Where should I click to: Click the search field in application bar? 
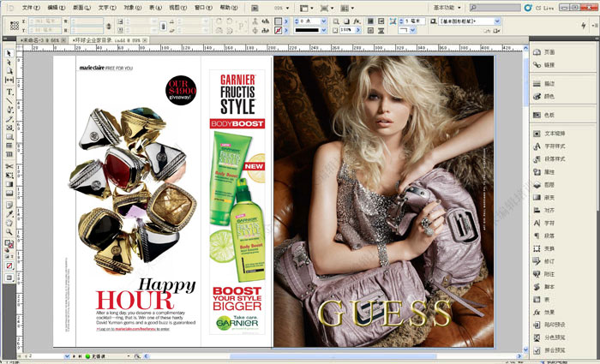[495, 8]
